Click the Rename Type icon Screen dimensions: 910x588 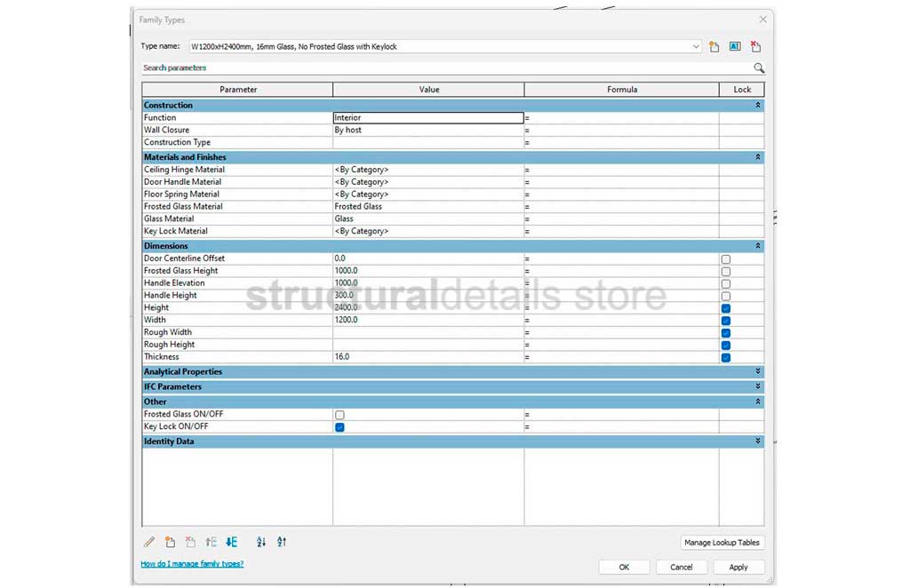735,46
